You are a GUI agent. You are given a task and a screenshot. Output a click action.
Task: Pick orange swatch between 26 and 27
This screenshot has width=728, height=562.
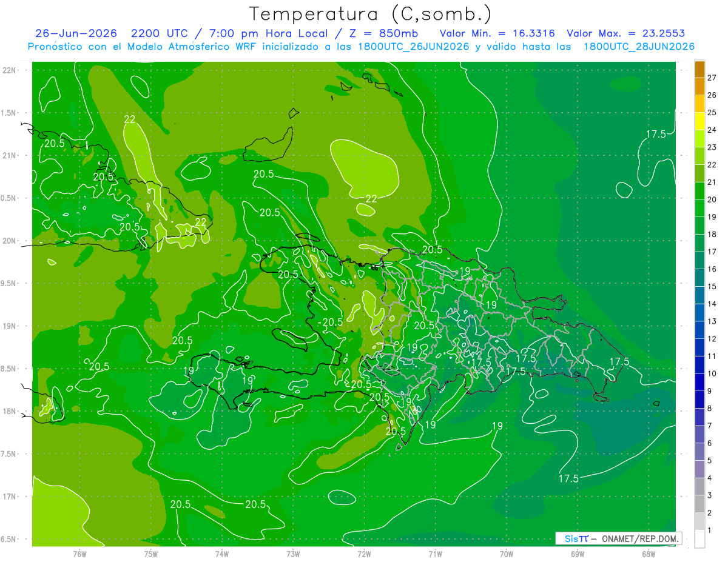pos(699,87)
